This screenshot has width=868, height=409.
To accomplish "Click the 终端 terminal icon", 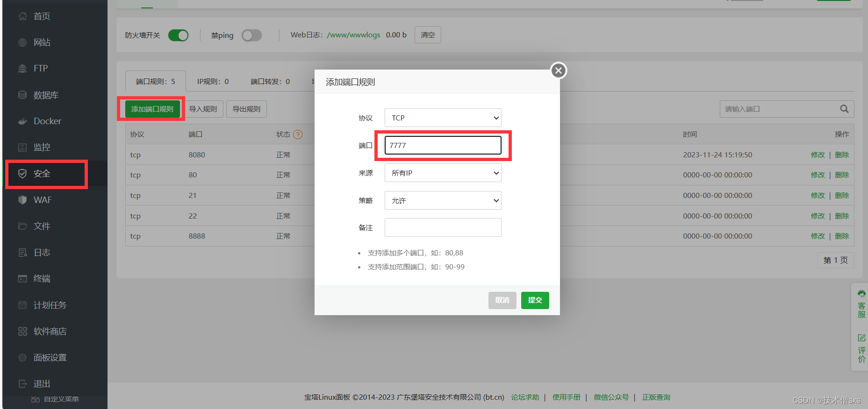I will point(22,279).
